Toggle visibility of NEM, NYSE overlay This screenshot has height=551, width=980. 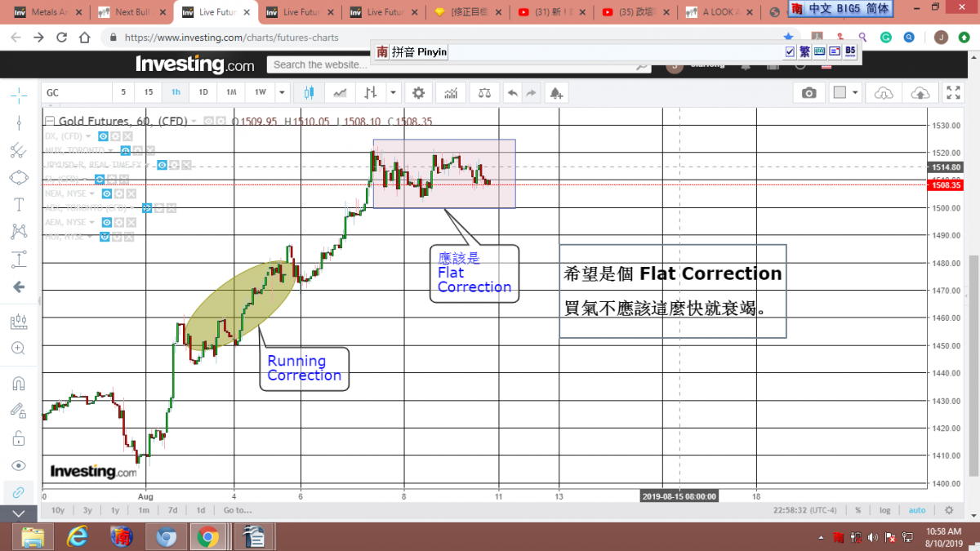tap(107, 194)
